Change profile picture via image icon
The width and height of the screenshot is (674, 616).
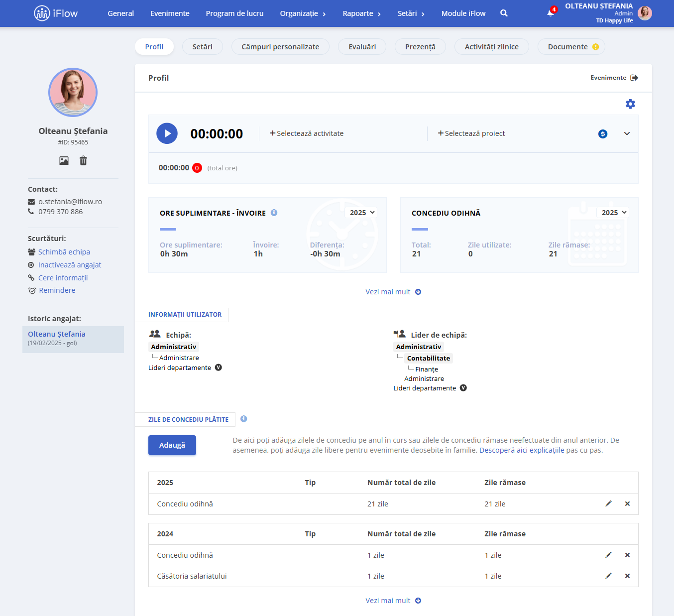(64, 160)
